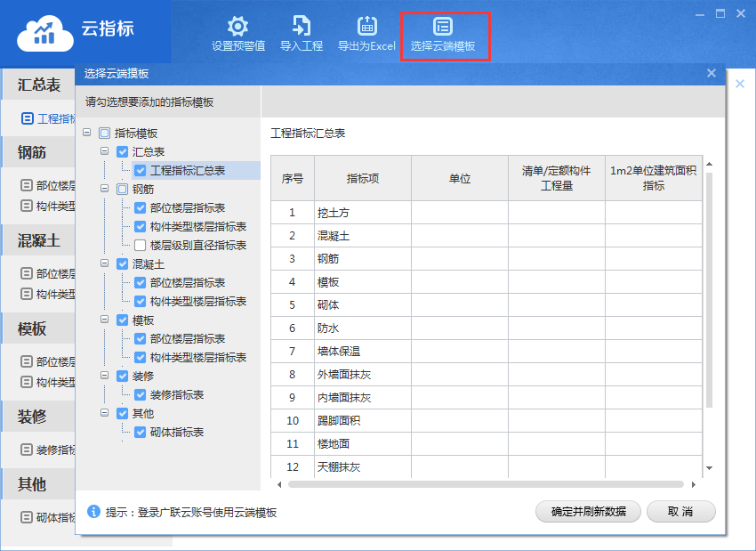Click the 砌体指标 list icon in sidebar
Screen dimensions: 756x551
coord(28,517)
